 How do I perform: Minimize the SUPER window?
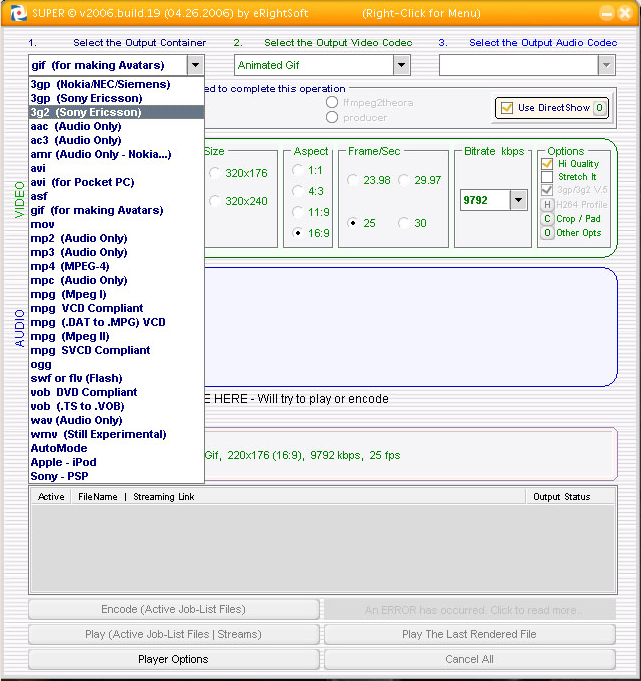click(607, 13)
